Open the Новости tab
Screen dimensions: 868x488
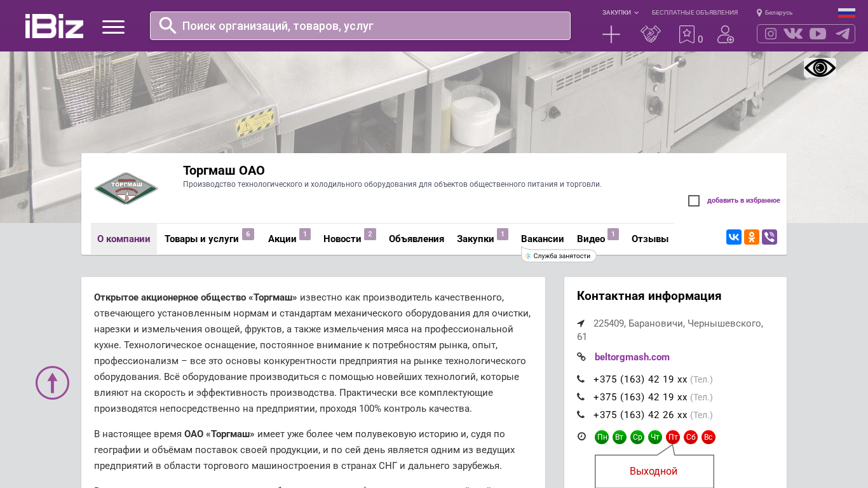(342, 239)
